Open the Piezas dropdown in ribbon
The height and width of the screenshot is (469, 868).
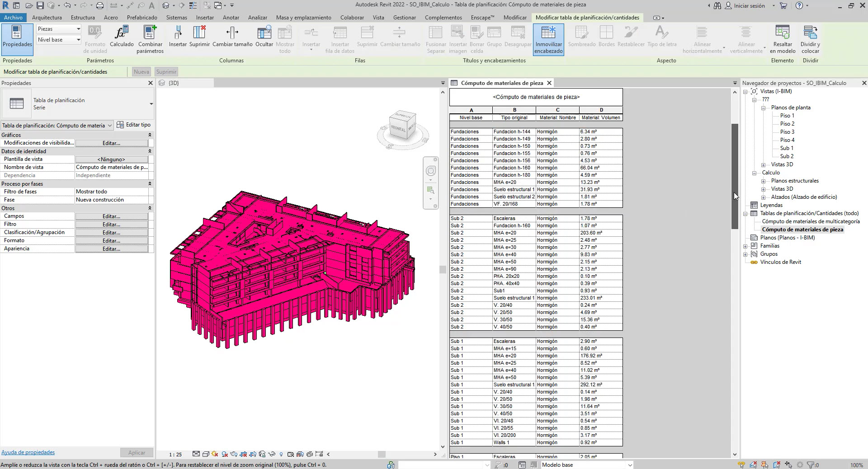click(x=59, y=29)
